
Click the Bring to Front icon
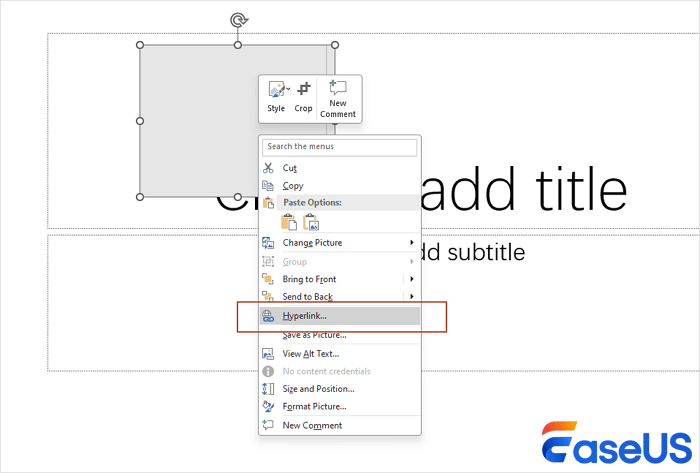click(268, 279)
